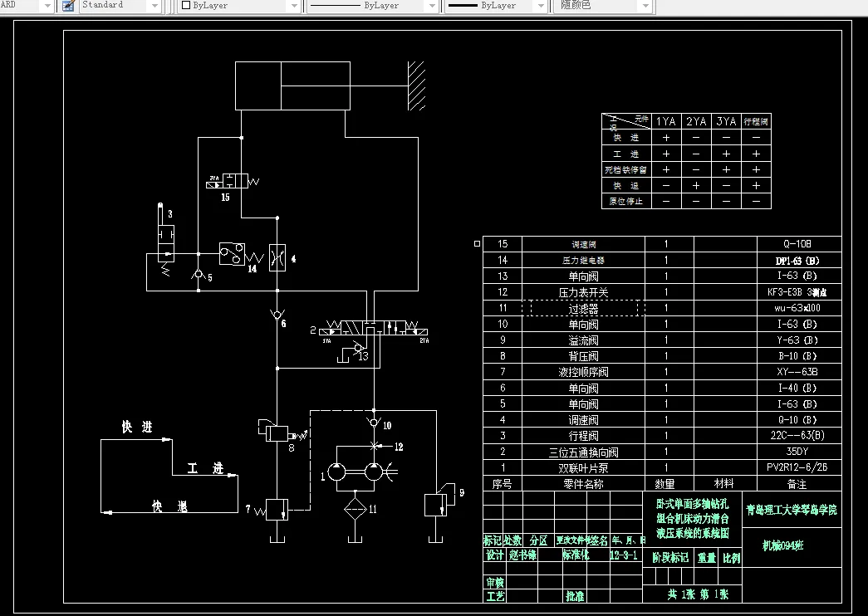The image size is (868, 616).
Task: Select the 青岛理工大学琴岛学院 title text
Action: click(792, 510)
